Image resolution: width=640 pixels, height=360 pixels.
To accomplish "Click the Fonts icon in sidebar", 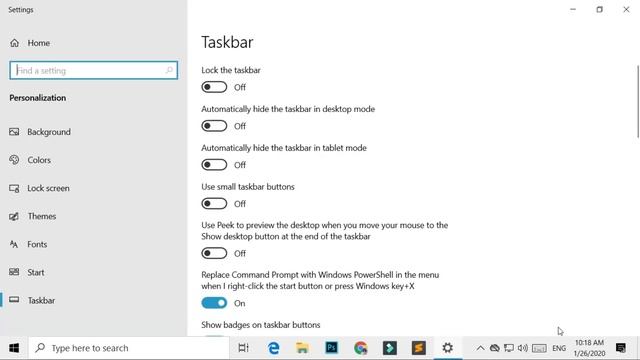I will (x=14, y=244).
